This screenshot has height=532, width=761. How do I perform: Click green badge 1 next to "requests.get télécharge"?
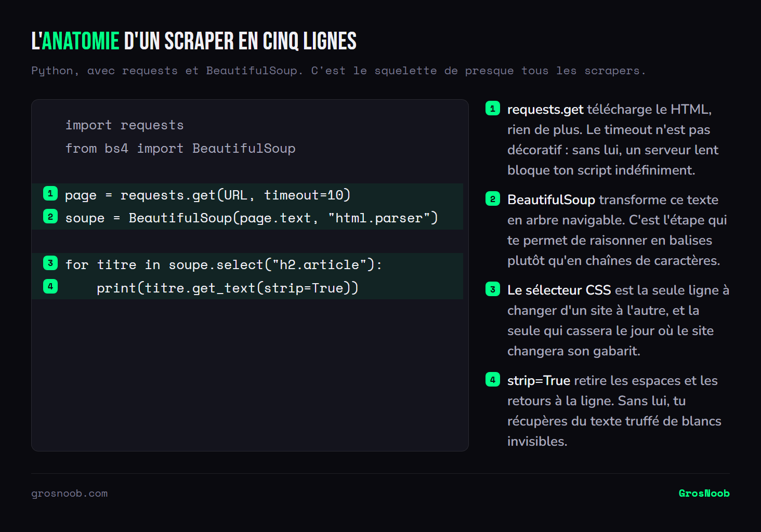pyautogui.click(x=493, y=108)
